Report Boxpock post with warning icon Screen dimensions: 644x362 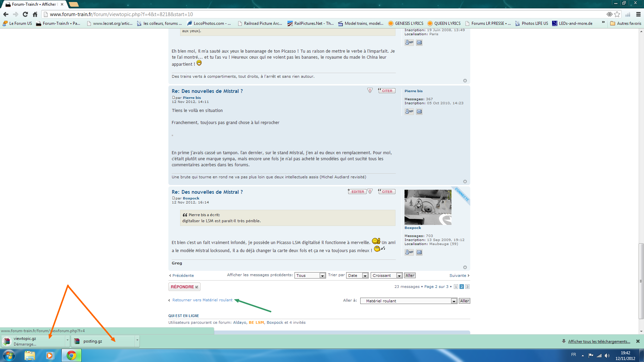pos(370,191)
